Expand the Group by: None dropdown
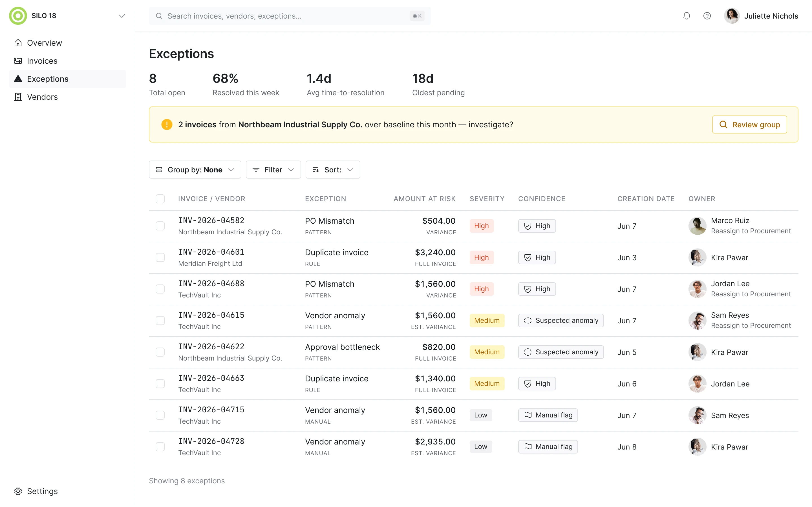The image size is (812, 507). (195, 170)
